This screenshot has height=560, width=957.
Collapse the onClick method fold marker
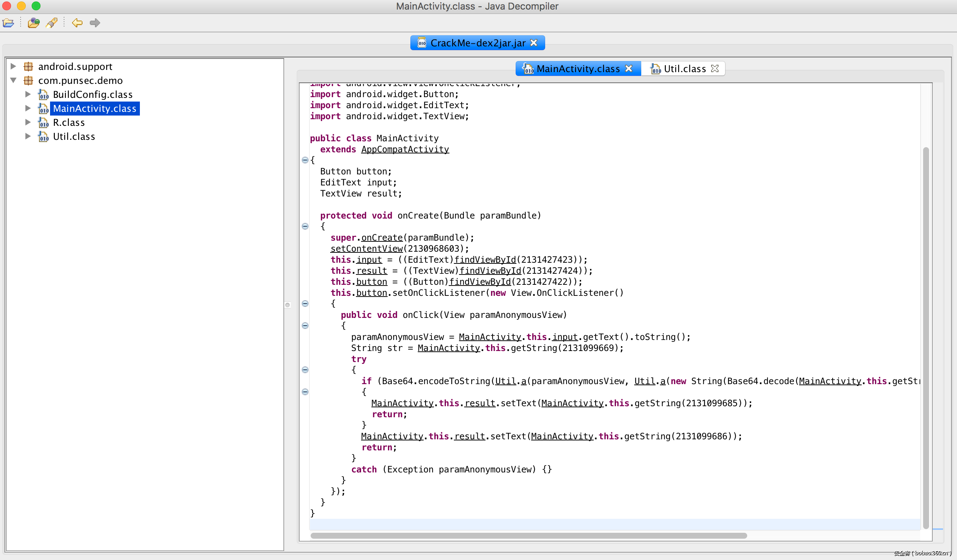[305, 326]
